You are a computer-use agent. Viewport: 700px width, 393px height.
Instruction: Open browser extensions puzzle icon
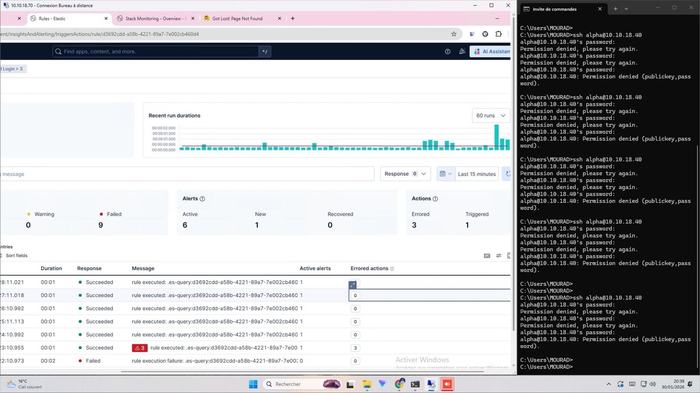pos(499,34)
